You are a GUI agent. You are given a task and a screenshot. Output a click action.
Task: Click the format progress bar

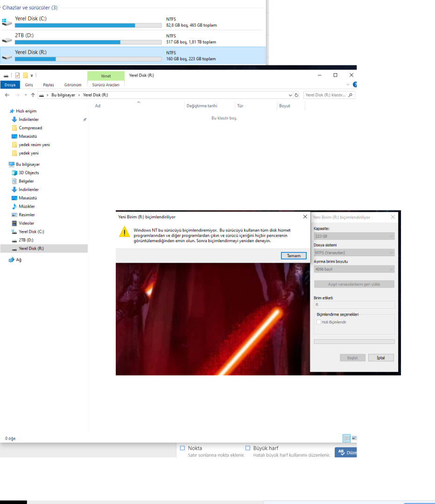pyautogui.click(x=354, y=342)
